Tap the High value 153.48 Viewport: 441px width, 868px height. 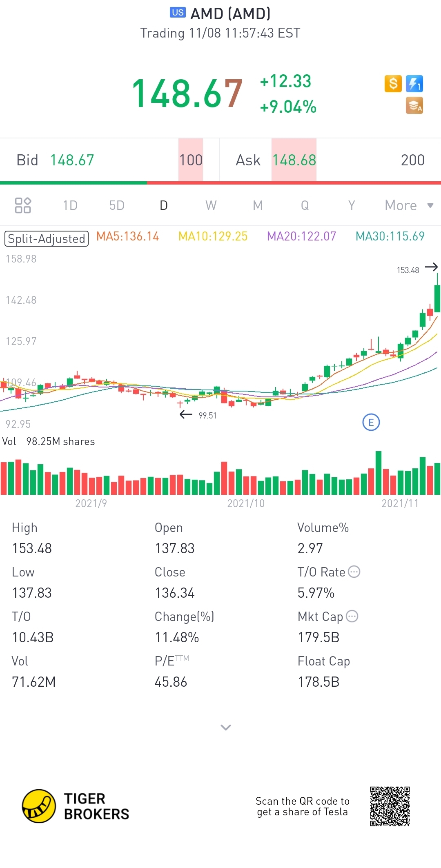32,548
